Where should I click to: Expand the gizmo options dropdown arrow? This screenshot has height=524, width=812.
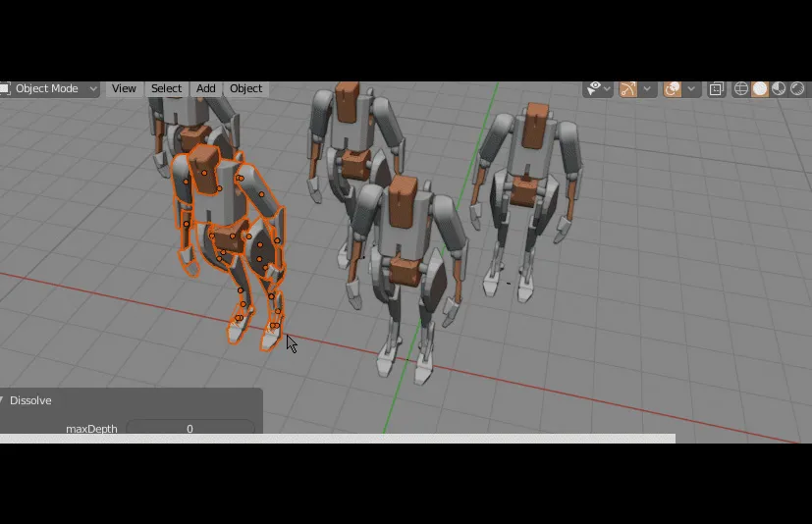click(x=647, y=89)
